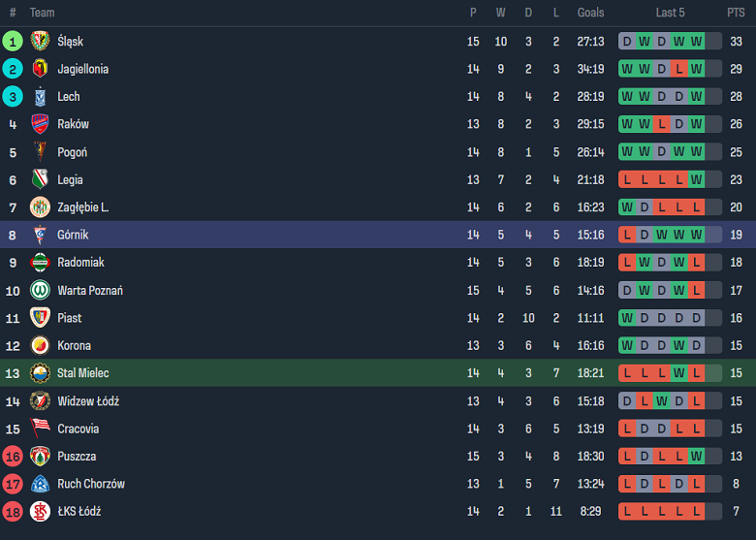Screen dimensions: 756x540
Task: Click the Raków team badge
Action: (x=40, y=124)
